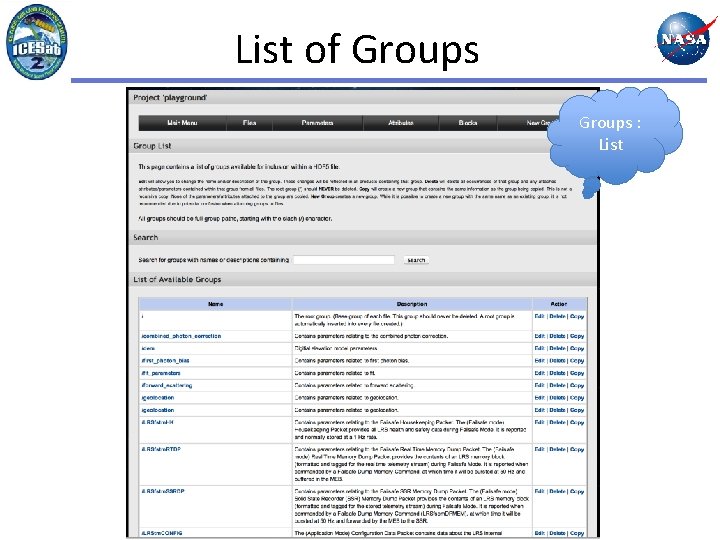Click the search button
This screenshot has height=540, width=720.
pyautogui.click(x=416, y=260)
